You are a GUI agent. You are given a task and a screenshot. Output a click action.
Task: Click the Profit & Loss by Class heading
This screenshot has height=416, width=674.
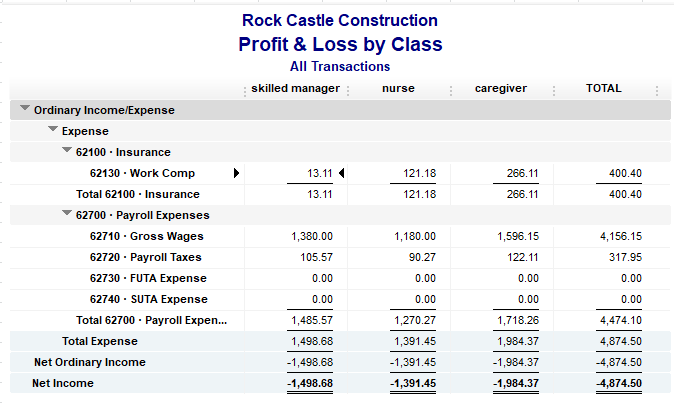pyautogui.click(x=340, y=44)
